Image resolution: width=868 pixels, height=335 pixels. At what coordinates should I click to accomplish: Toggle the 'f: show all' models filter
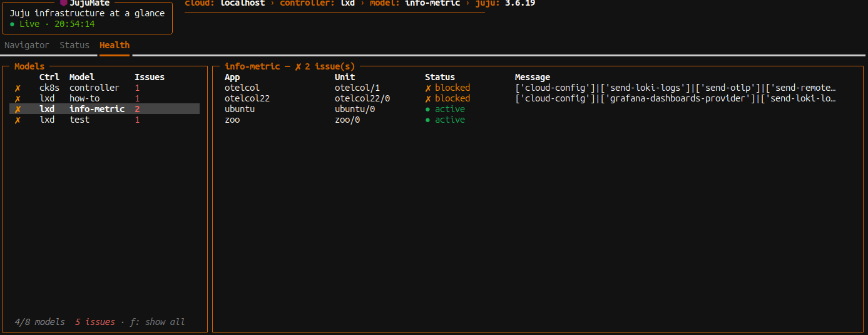click(157, 322)
